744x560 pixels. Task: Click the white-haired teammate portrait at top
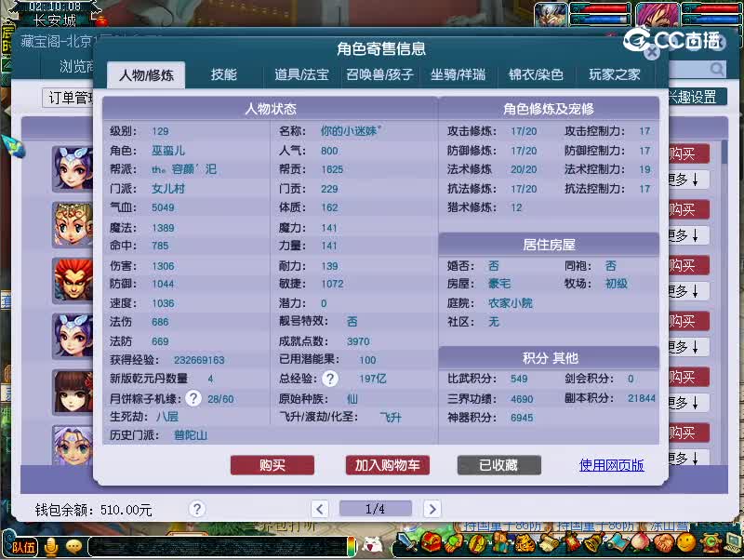pos(551,14)
